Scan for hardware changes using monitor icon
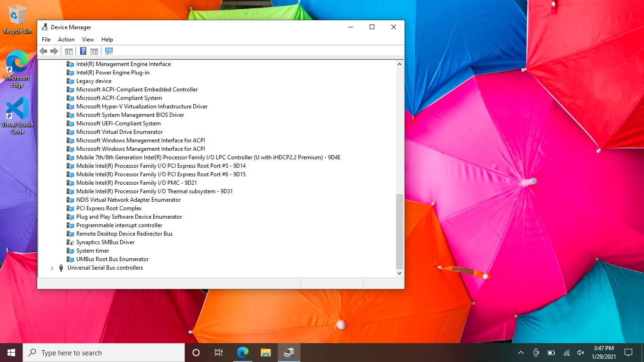 click(109, 51)
